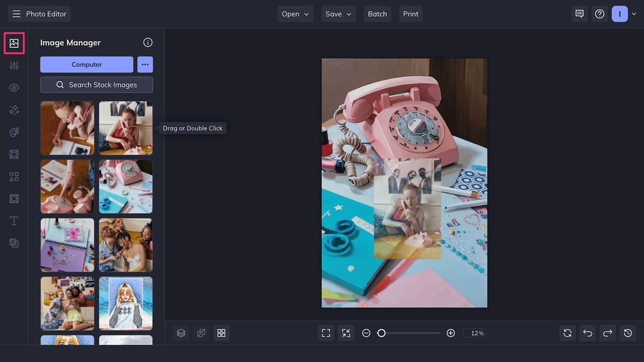This screenshot has height=362, width=644.
Task: Open the history clock icon
Action: [628, 333]
